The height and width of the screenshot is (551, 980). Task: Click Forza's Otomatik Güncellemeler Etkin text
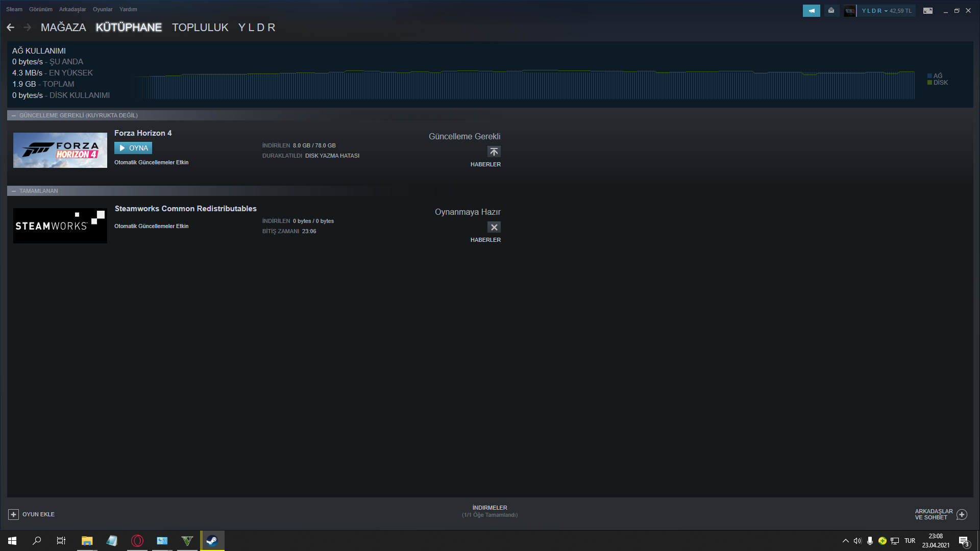pos(151,162)
